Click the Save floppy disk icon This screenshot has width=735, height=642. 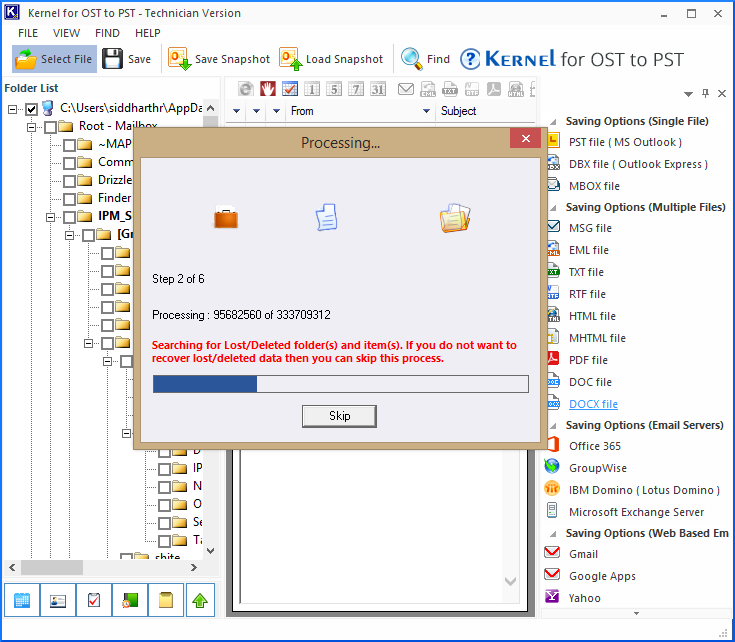pos(112,59)
